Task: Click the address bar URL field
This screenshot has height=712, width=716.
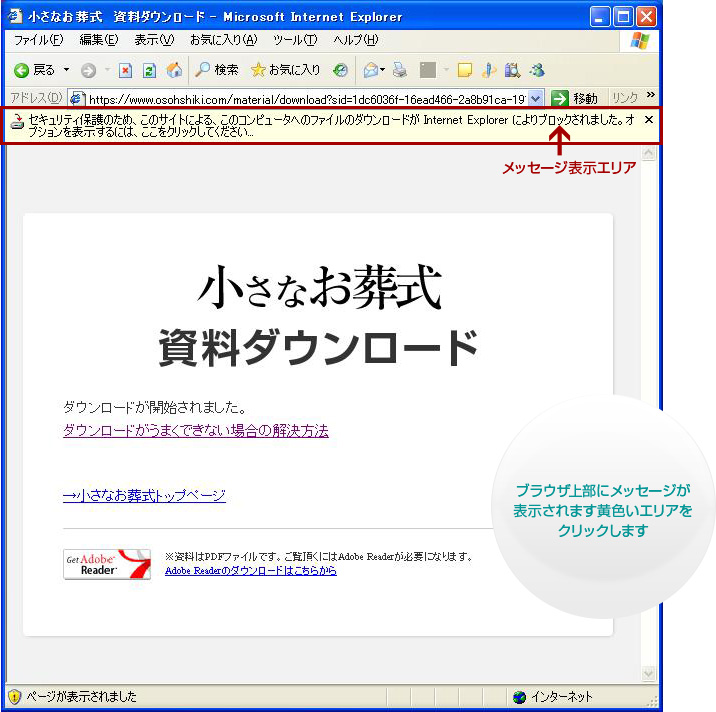Action: [307, 98]
